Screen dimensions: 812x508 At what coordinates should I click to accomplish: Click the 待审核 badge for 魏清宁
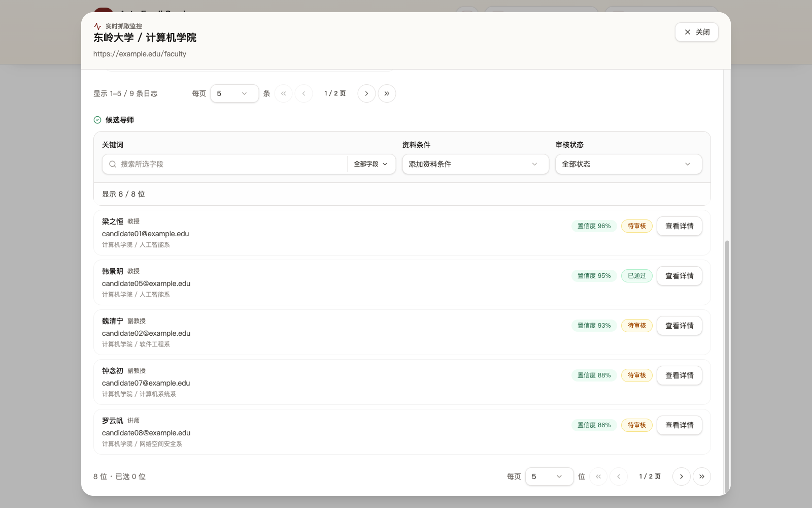tap(637, 326)
